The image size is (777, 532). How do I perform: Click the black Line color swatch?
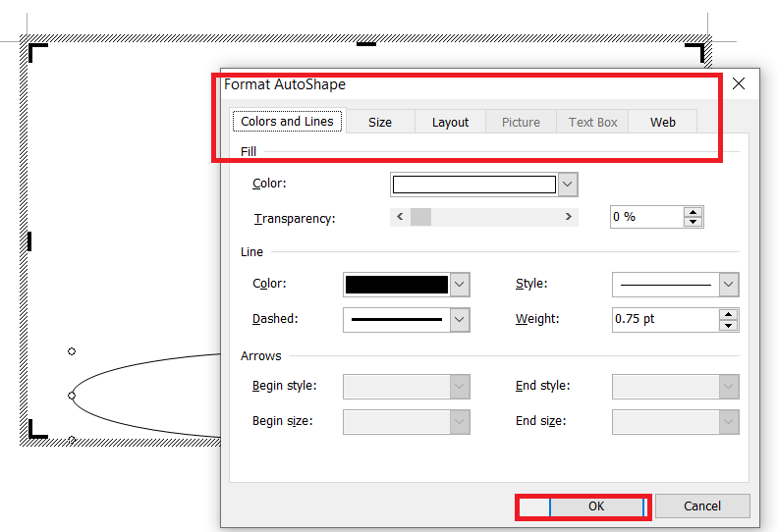point(396,285)
